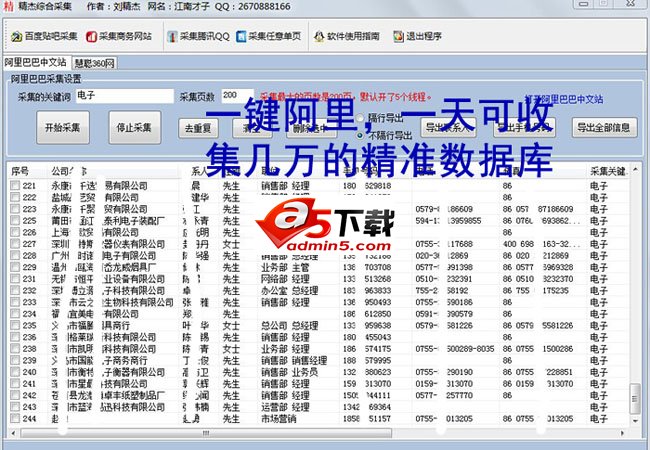Click the horizontal scrollbar thumb of the table

(206, 433)
